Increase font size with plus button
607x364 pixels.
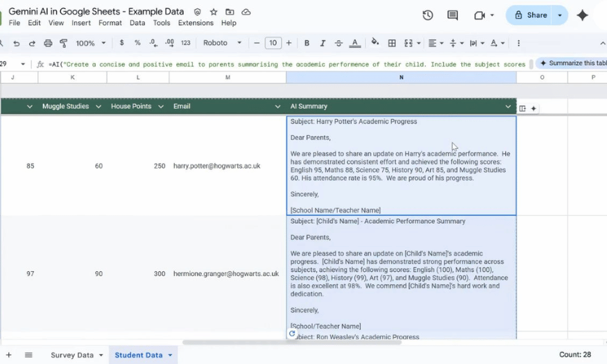pyautogui.click(x=289, y=43)
